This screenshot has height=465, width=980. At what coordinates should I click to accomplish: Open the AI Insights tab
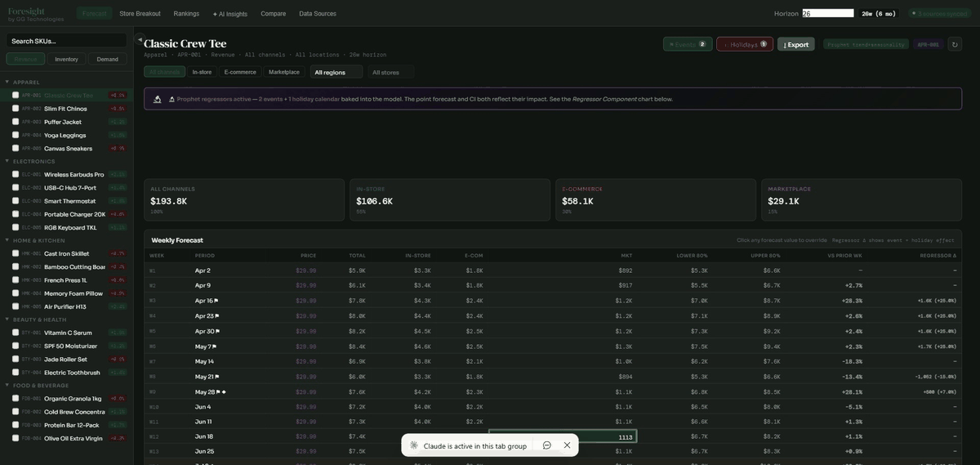(x=230, y=13)
